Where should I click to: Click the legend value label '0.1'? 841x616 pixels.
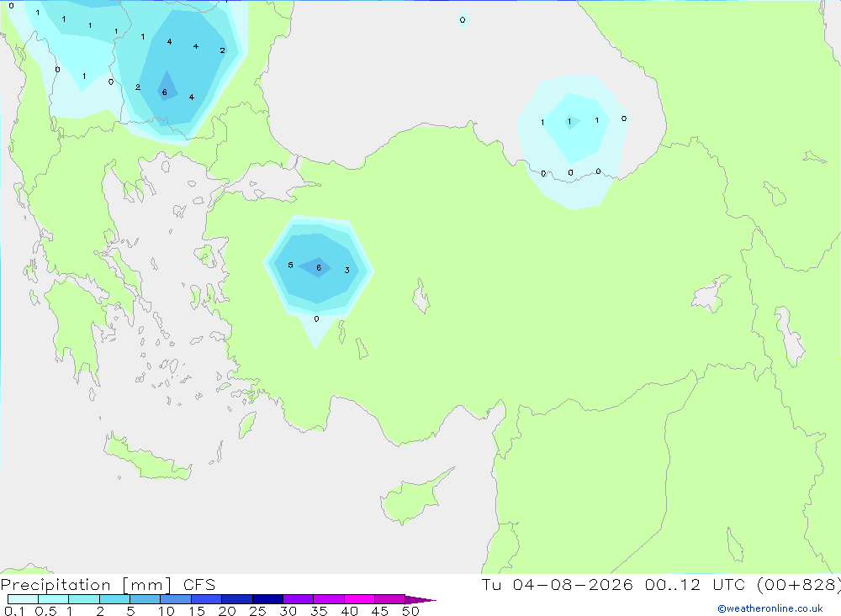click(14, 611)
